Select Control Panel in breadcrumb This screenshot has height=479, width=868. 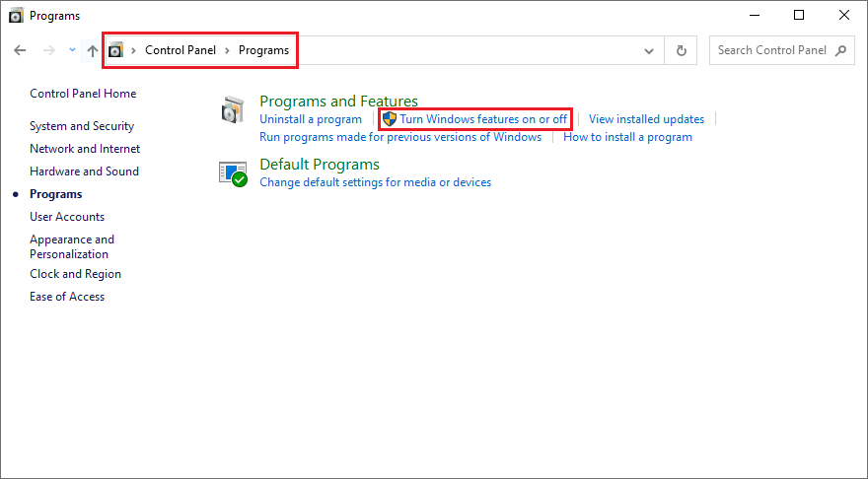[x=181, y=50]
